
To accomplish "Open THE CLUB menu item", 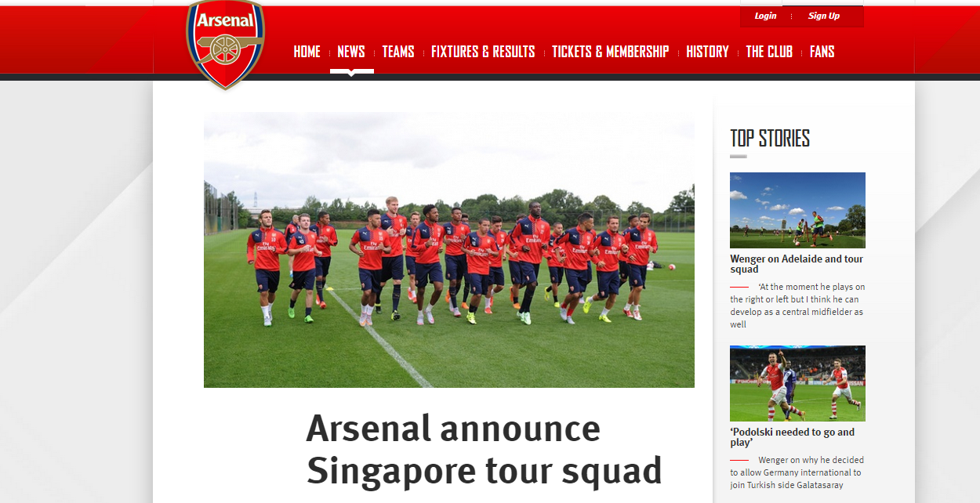I will [769, 52].
